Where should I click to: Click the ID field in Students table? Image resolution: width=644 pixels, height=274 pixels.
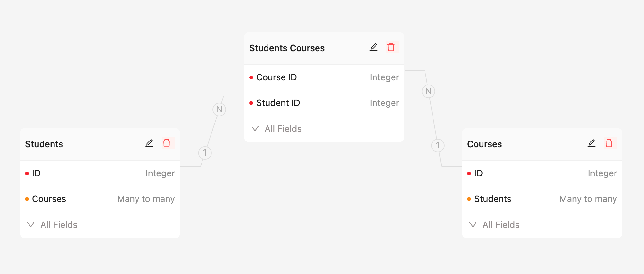[x=100, y=173]
